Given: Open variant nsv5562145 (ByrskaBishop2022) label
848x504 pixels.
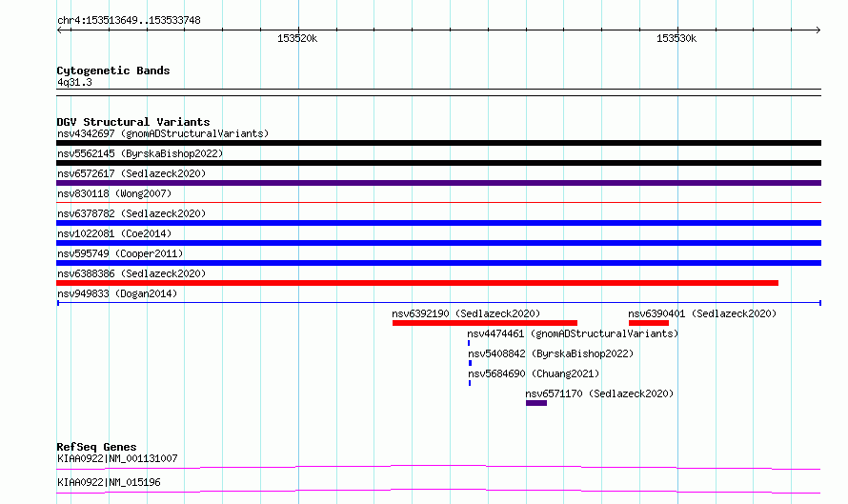Looking at the screenshot, I should point(140,153).
